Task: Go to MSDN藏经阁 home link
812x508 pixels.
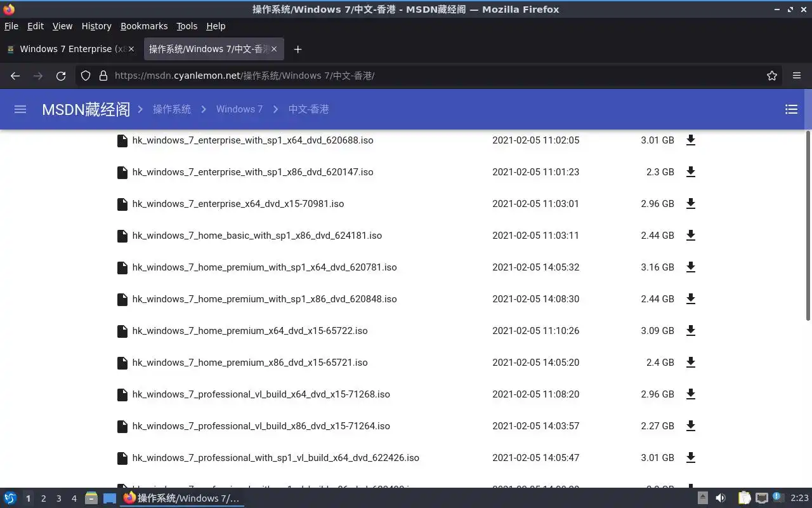Action: 86,109
